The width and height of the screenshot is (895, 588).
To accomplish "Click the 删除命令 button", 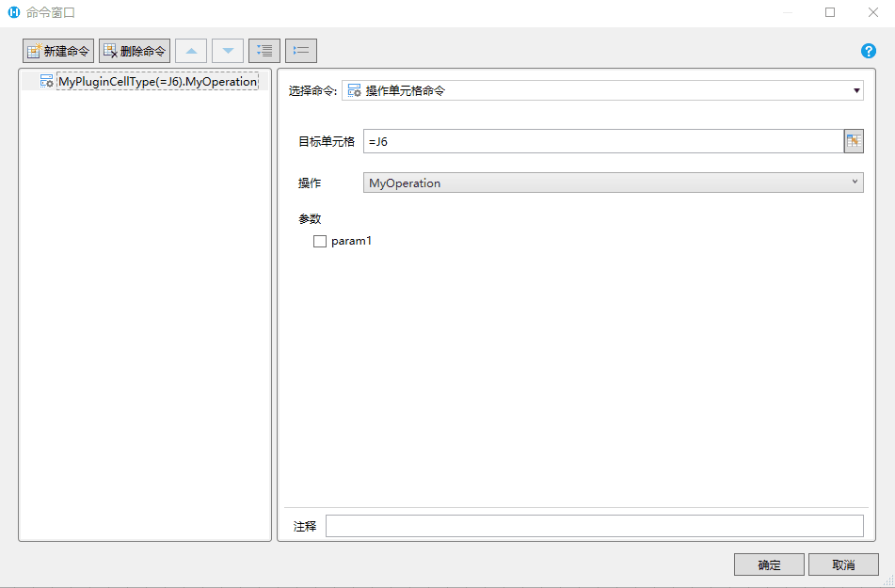I will [135, 51].
